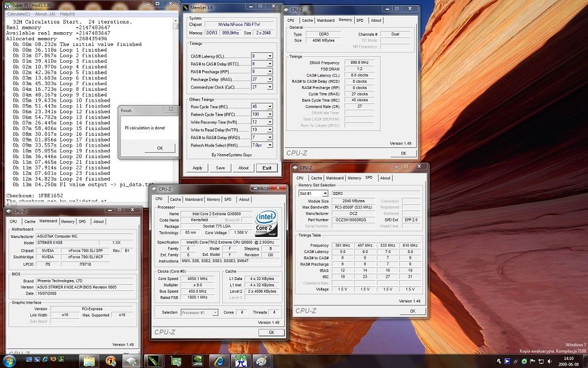Expand Write Recovery Time (tWR) dropdown
588x368 pixels.
tap(270, 122)
